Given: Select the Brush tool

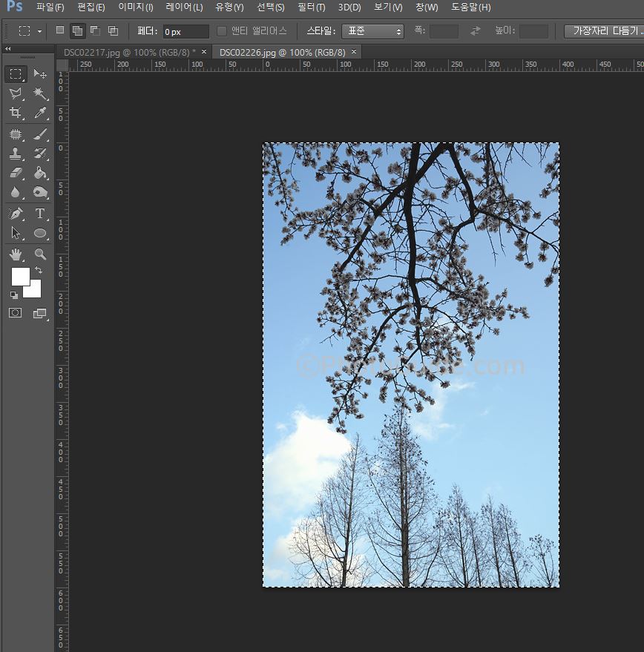Looking at the screenshot, I should point(40,134).
